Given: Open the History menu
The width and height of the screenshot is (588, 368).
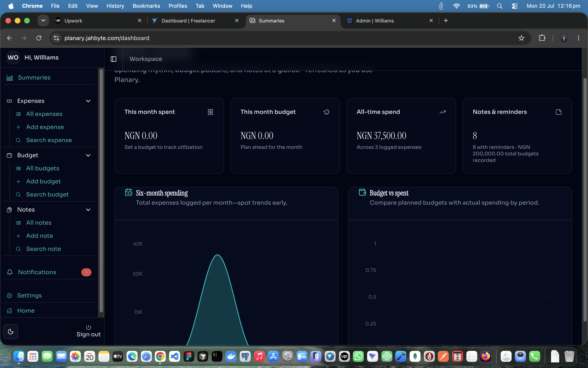Looking at the screenshot, I should pos(115,6).
